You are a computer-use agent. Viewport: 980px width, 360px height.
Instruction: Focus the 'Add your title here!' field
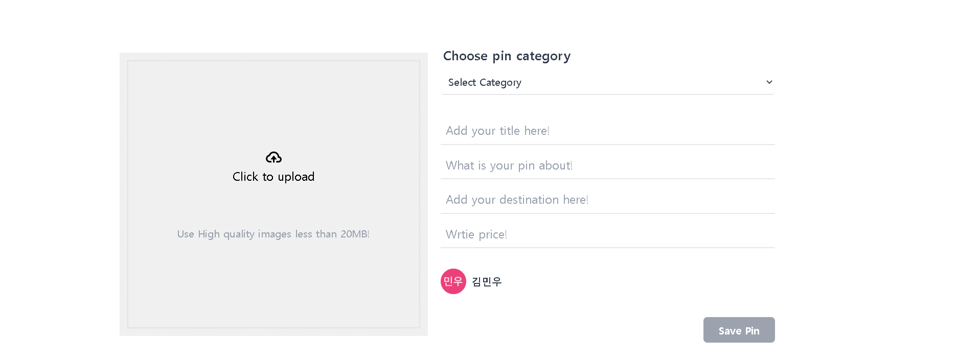[607, 131]
